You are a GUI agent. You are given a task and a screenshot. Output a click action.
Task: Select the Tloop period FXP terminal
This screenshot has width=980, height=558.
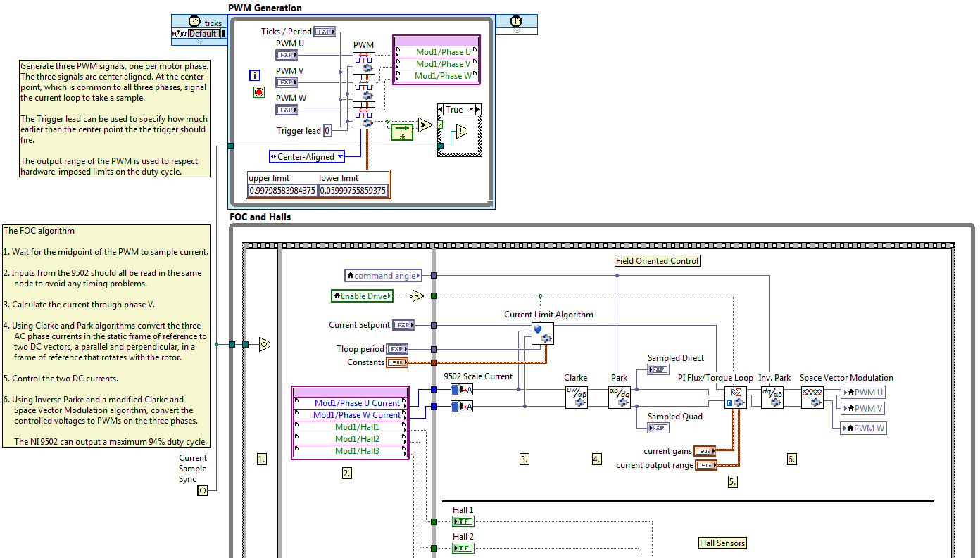coord(397,349)
